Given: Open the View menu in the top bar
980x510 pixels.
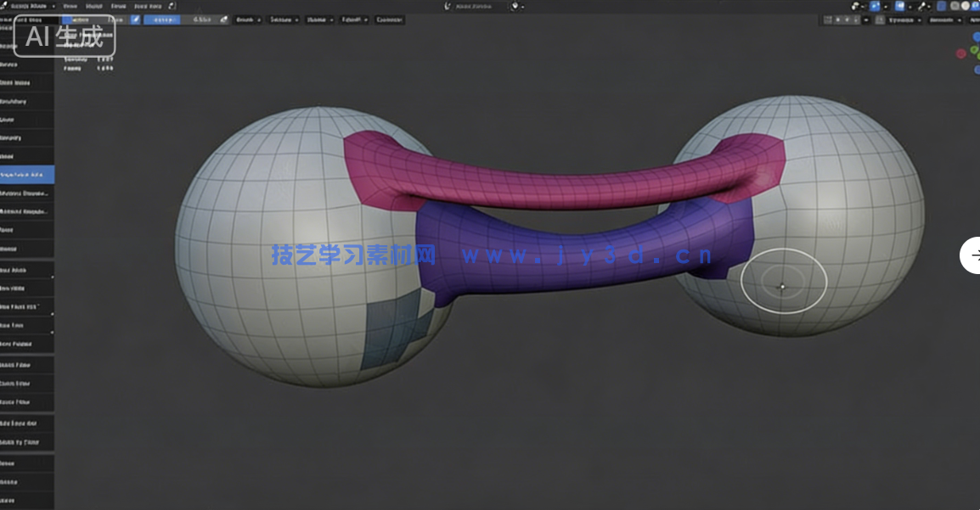Looking at the screenshot, I should tap(72, 5).
